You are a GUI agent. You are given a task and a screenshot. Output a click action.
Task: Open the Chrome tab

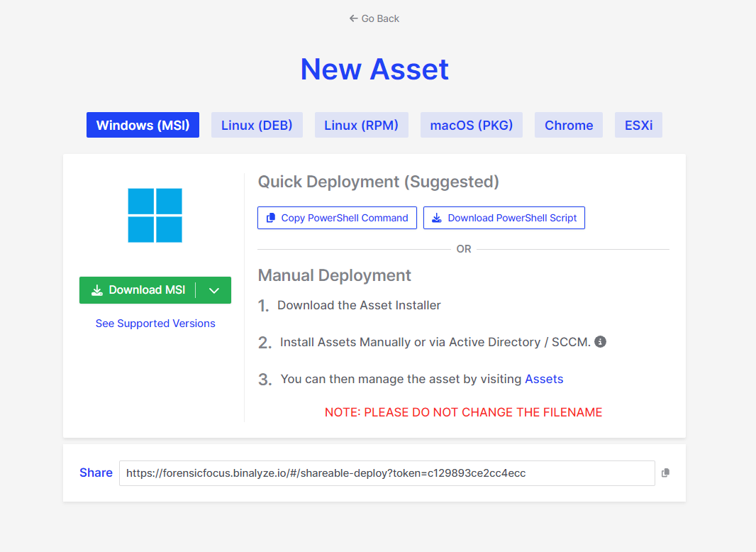click(x=569, y=125)
